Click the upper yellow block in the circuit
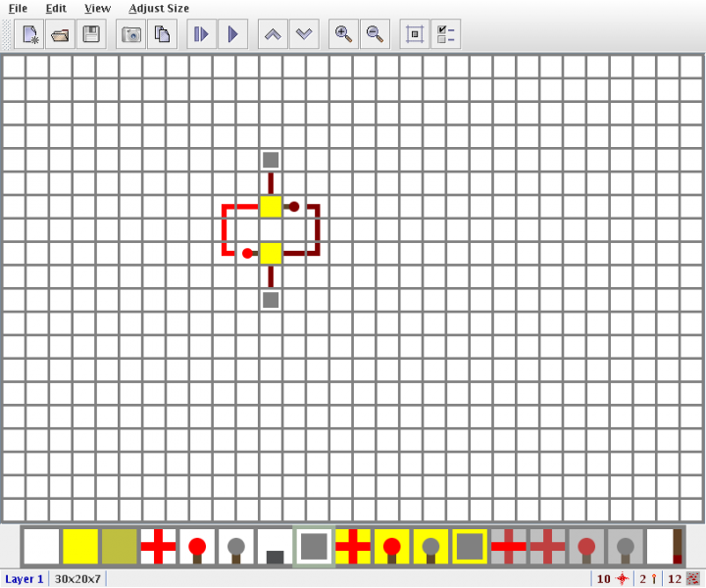Viewport: 706px width, 588px height. (x=271, y=207)
